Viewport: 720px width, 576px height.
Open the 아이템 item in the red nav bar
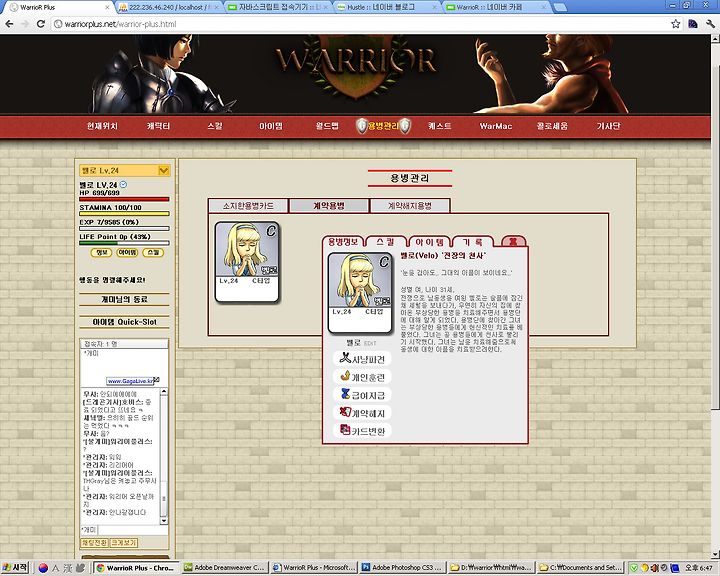coord(271,126)
